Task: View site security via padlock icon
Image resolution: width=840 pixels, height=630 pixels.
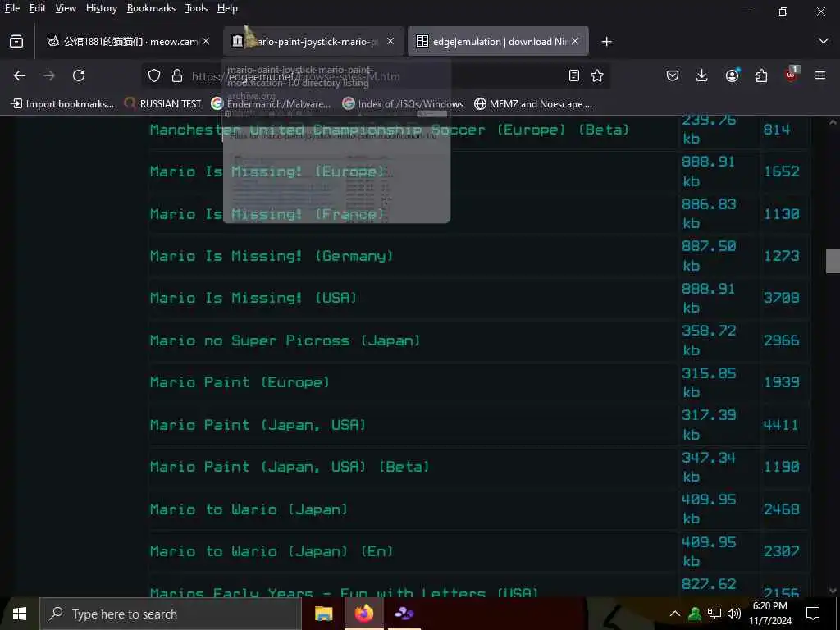Action: pyautogui.click(x=177, y=75)
